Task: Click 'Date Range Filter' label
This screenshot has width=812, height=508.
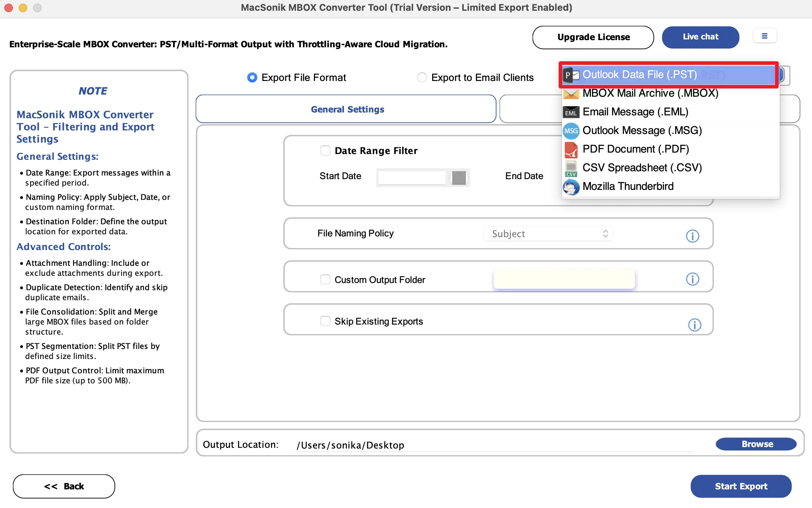Action: coord(376,150)
